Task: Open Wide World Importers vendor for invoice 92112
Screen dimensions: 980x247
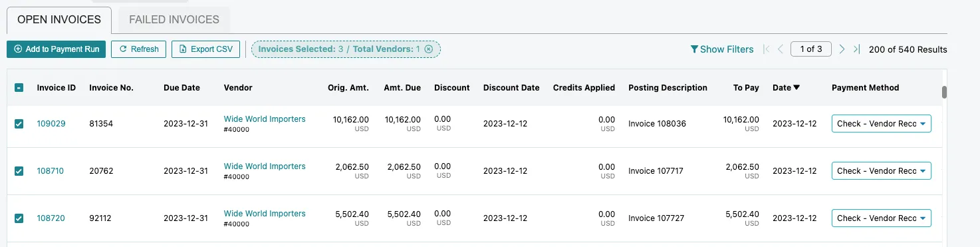Action: point(265,214)
